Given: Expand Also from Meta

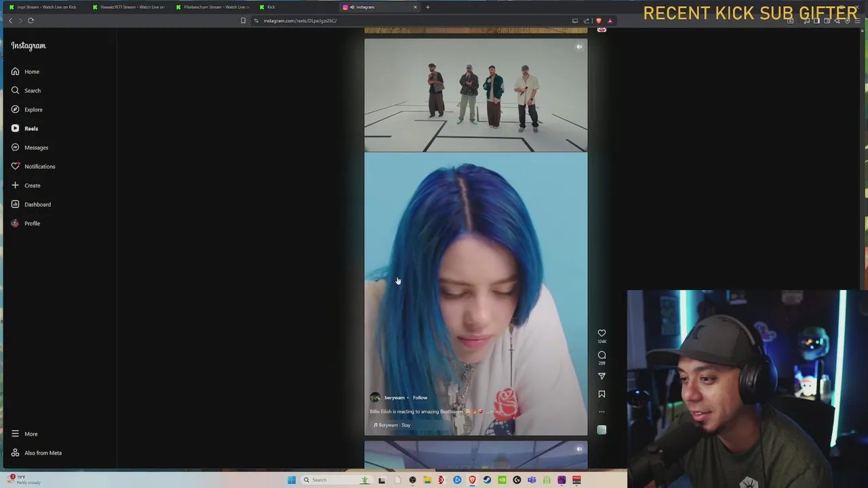Looking at the screenshot, I should coord(36,453).
